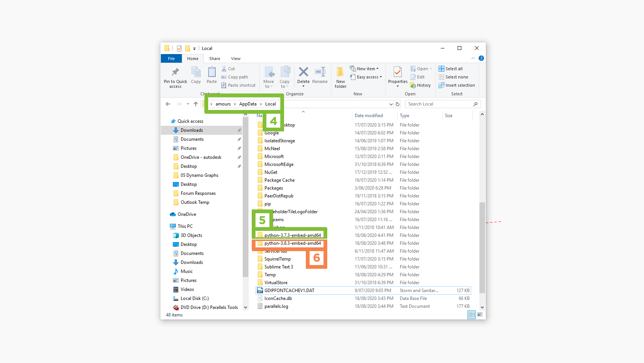Sort by Type column header

tap(405, 116)
